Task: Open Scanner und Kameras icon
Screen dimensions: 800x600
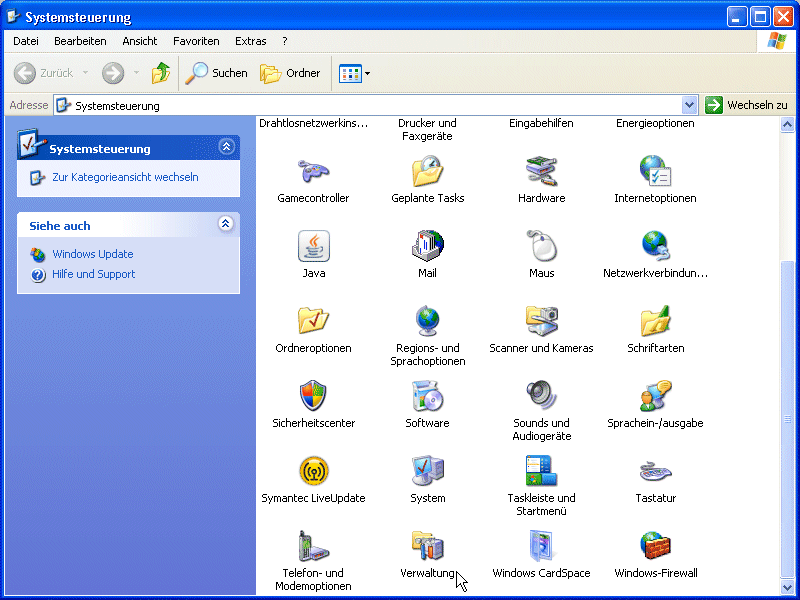Action: [541, 321]
